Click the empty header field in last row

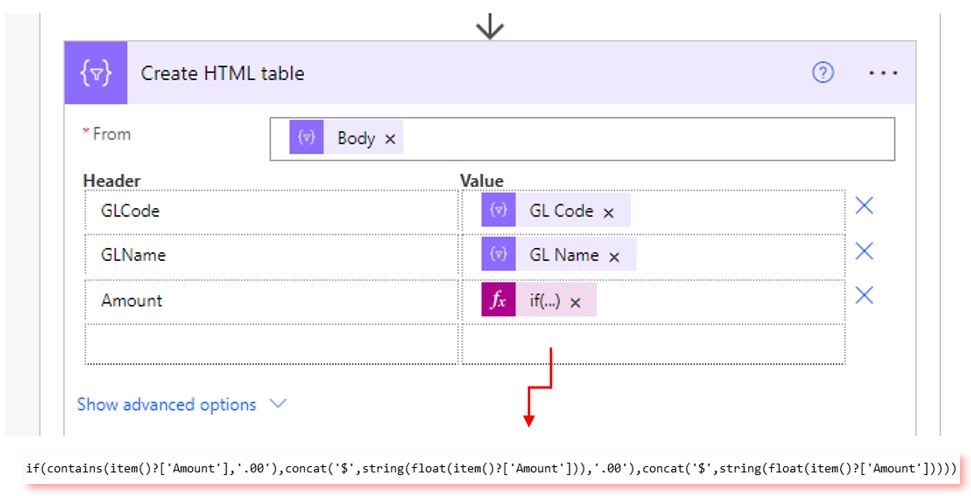271,344
